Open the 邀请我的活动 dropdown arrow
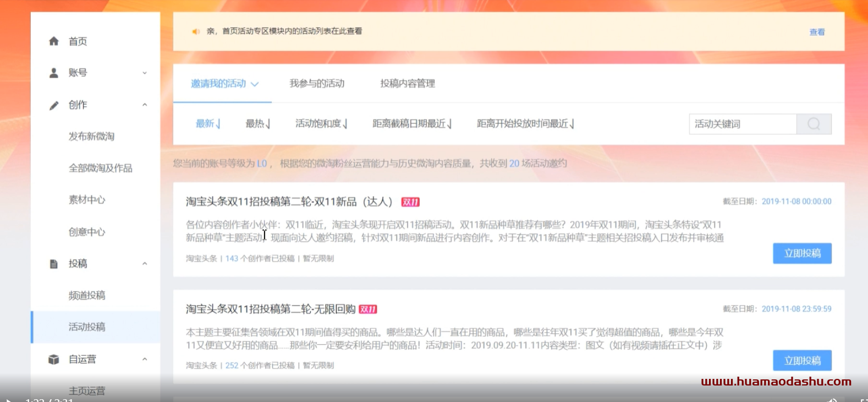The width and height of the screenshot is (868, 402). 255,84
